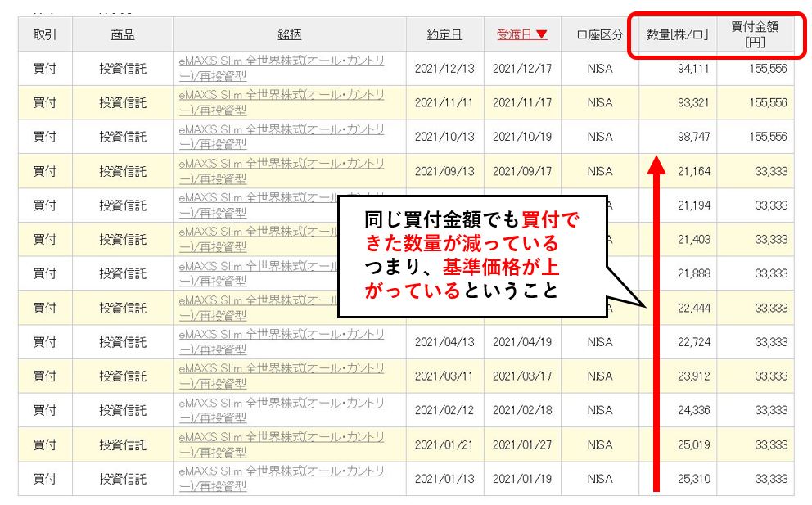Click the 買付 cell in the 2021/01/21 row
The height and width of the screenshot is (505, 812).
click(45, 444)
